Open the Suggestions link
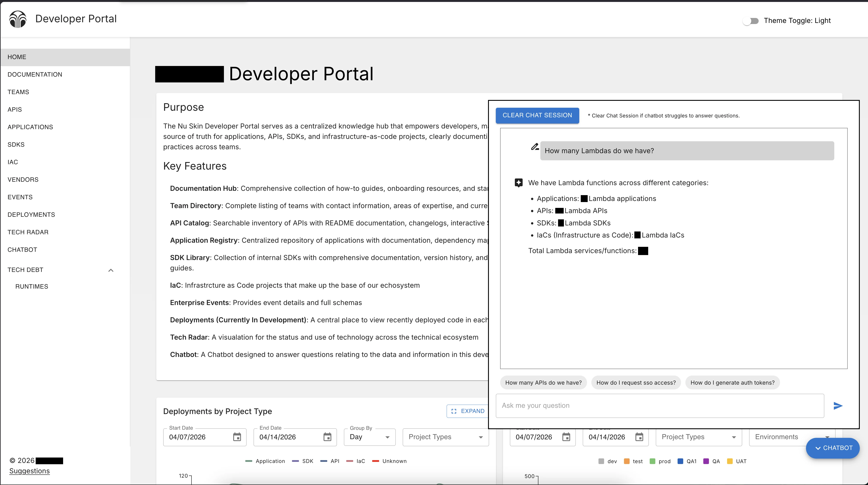The height and width of the screenshot is (485, 868). 29,471
